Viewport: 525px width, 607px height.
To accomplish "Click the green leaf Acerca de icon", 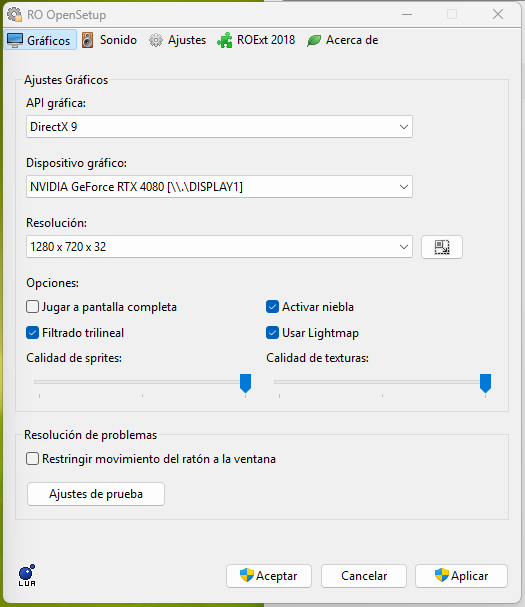I will [314, 40].
